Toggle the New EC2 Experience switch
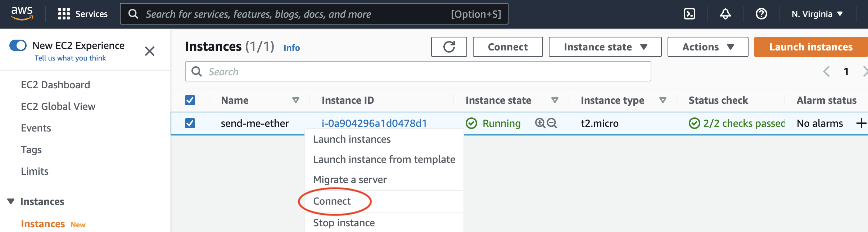The height and width of the screenshot is (232, 868). pos(18,46)
